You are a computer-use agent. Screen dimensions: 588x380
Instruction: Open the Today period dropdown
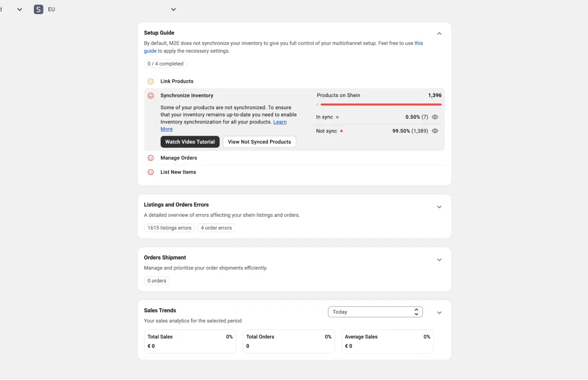coord(375,312)
